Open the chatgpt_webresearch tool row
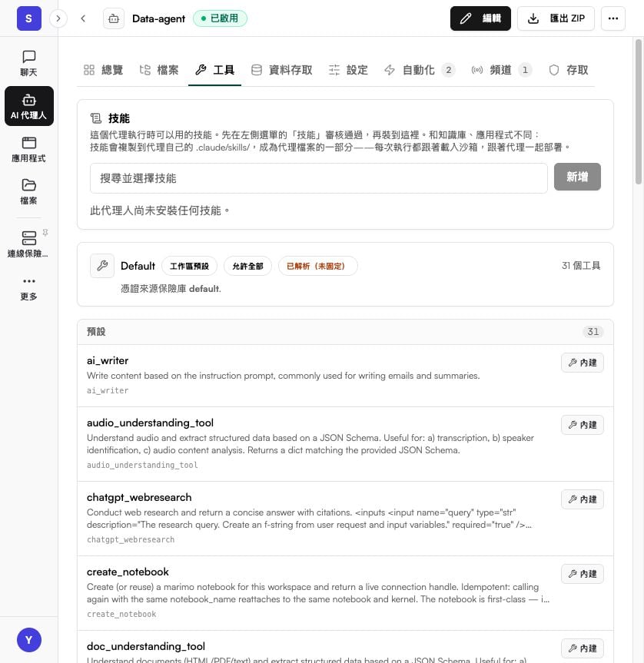 click(x=345, y=519)
